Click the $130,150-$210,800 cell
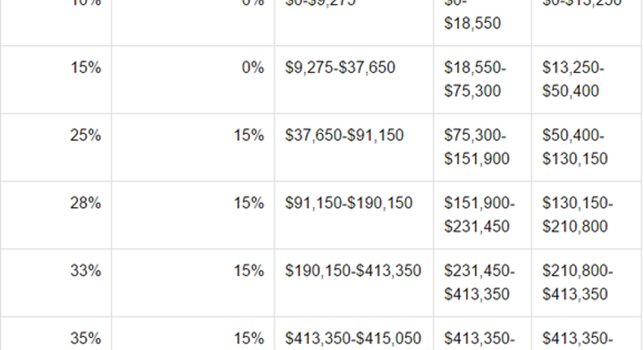644x350 pixels. click(577, 214)
